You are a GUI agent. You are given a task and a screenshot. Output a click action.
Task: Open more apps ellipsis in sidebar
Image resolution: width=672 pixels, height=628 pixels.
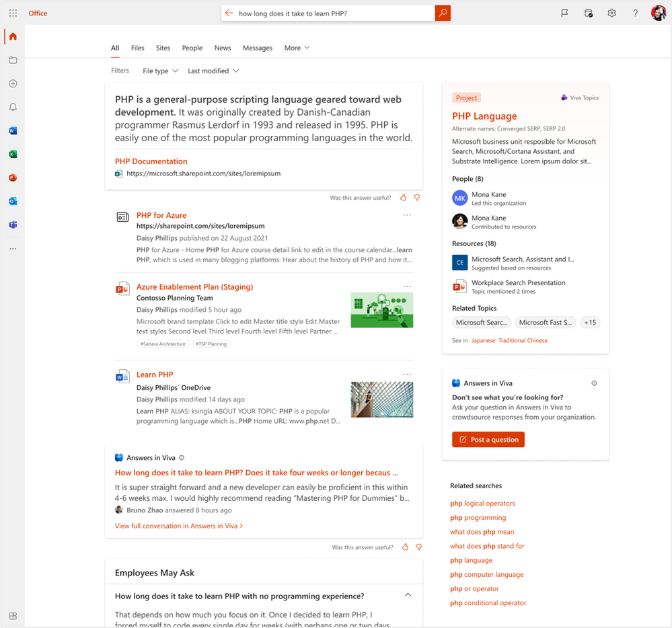(x=13, y=249)
